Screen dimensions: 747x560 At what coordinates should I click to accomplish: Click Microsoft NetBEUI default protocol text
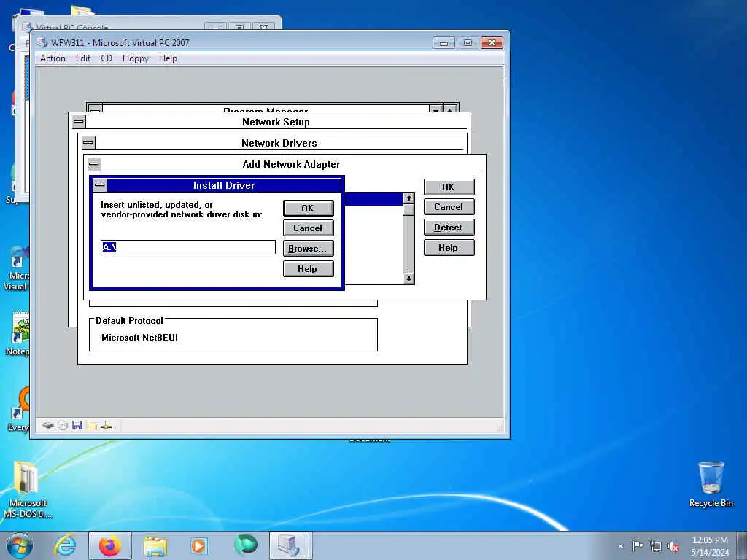(139, 338)
